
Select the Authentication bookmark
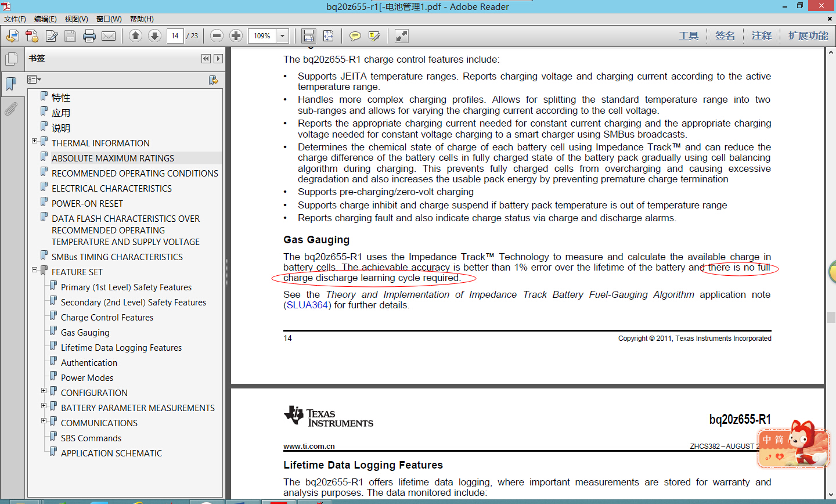[89, 362]
